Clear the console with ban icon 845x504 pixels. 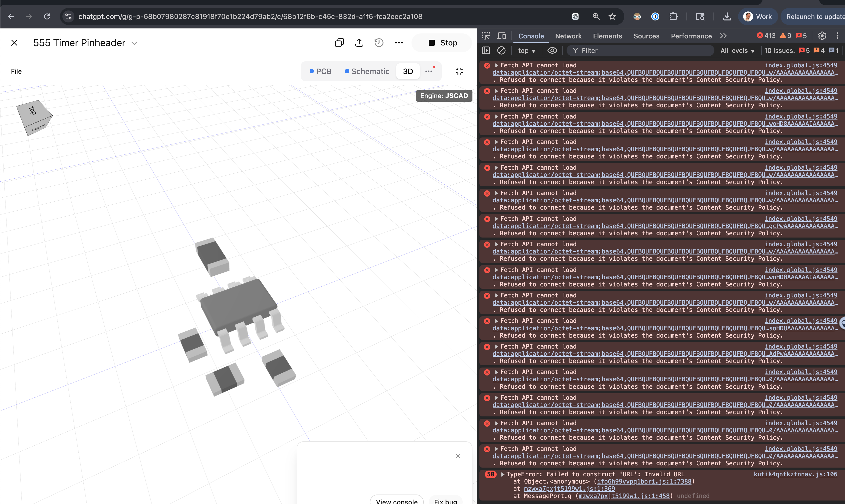pos(501,51)
